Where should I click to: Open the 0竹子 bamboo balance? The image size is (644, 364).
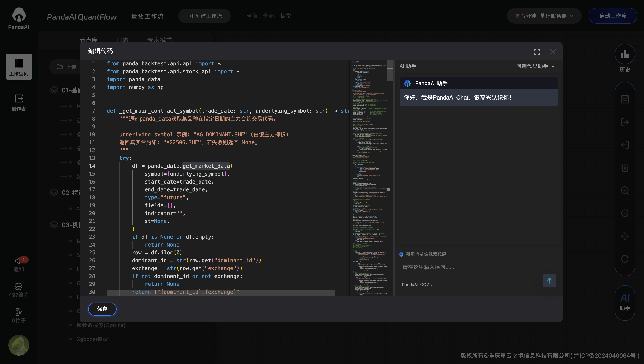coord(19,316)
